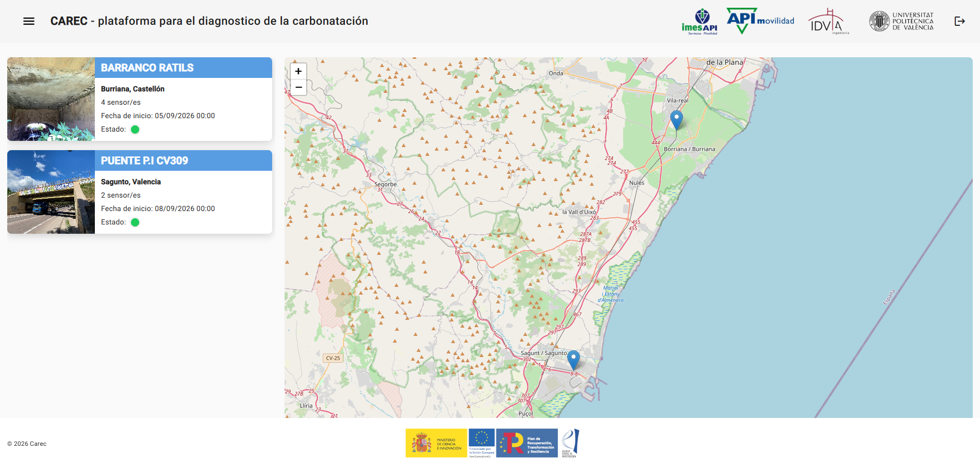
Task: Click the Ministerio de Ciencia e Innovación logo
Action: pyautogui.click(x=436, y=443)
